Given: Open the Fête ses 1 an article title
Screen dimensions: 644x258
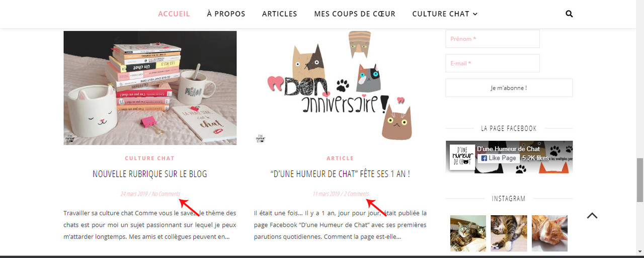Looking at the screenshot, I should (340, 174).
